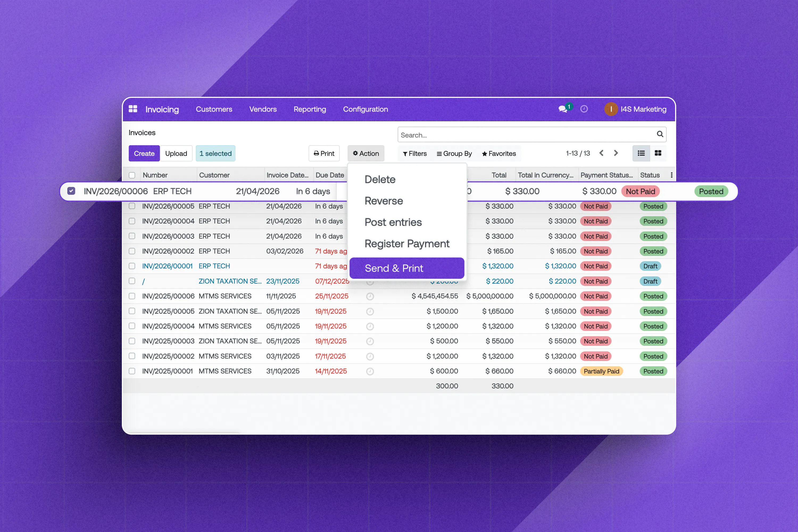Image resolution: width=798 pixels, height=532 pixels.
Task: Open the Reporting menu
Action: click(x=310, y=109)
